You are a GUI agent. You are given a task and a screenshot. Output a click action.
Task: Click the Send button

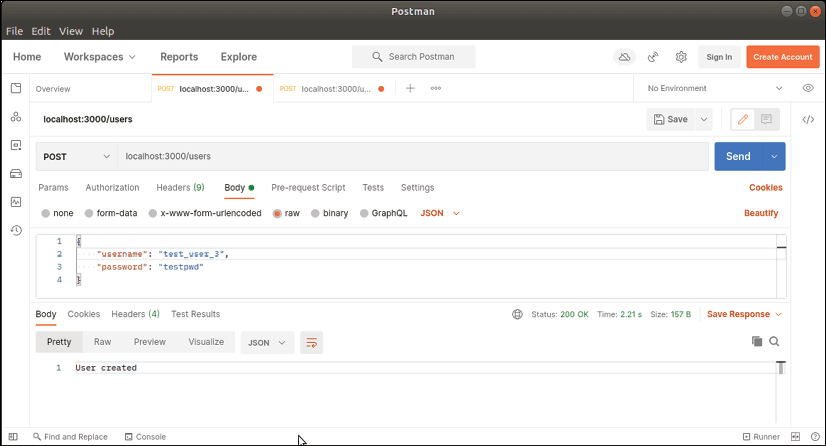tap(739, 156)
